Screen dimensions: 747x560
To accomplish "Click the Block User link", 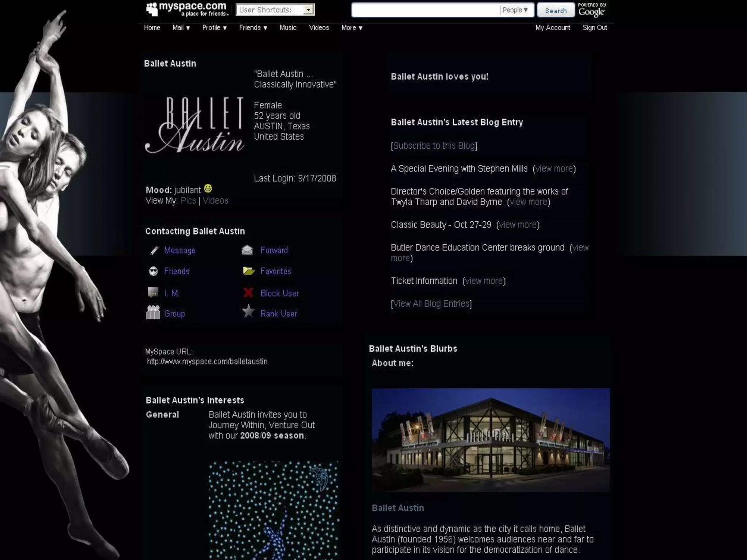I will coord(279,293).
